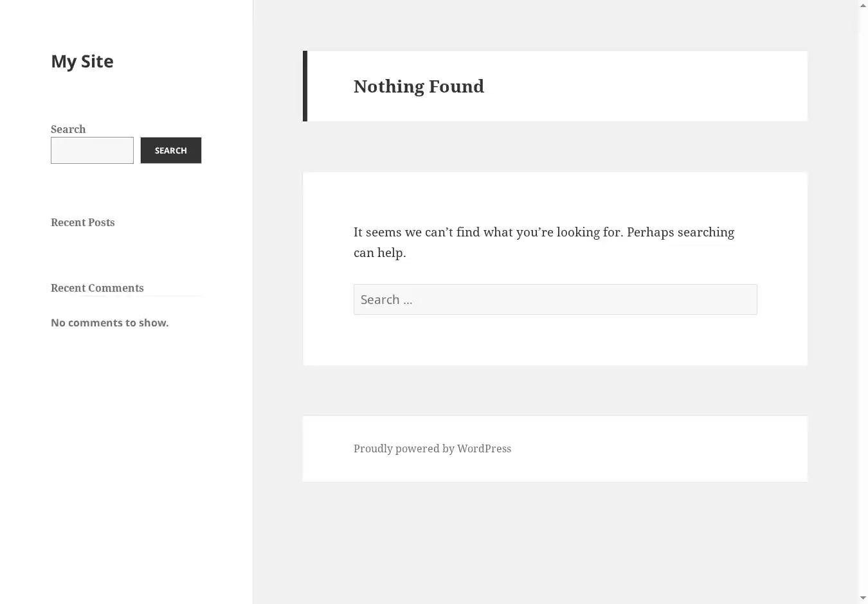Click the Search label above sidebar field
This screenshot has height=604, width=868.
click(x=68, y=129)
